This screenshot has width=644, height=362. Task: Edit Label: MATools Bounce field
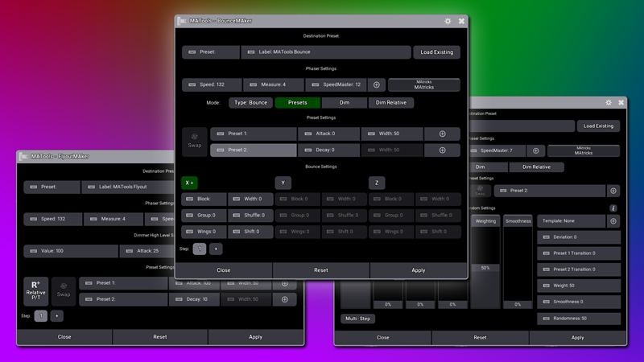coord(326,52)
